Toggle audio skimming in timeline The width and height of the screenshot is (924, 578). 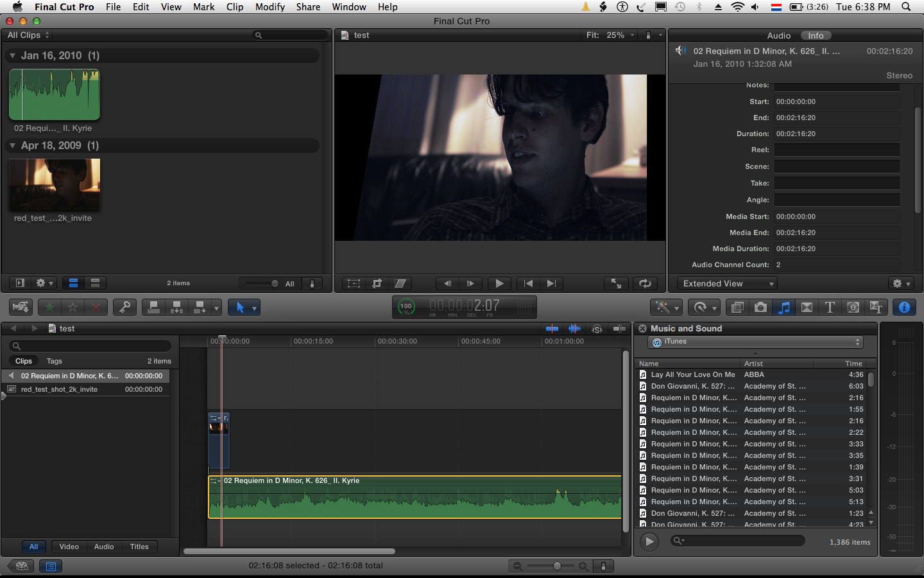click(x=574, y=329)
